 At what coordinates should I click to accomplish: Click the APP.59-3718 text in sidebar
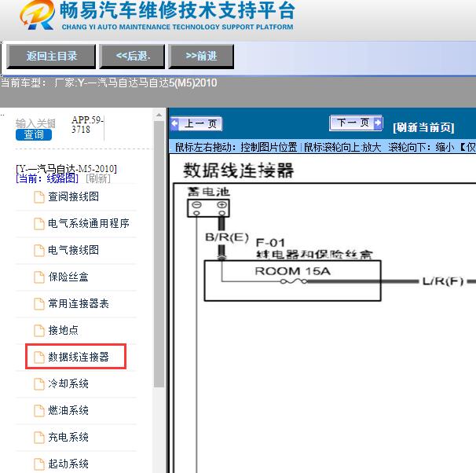point(87,124)
